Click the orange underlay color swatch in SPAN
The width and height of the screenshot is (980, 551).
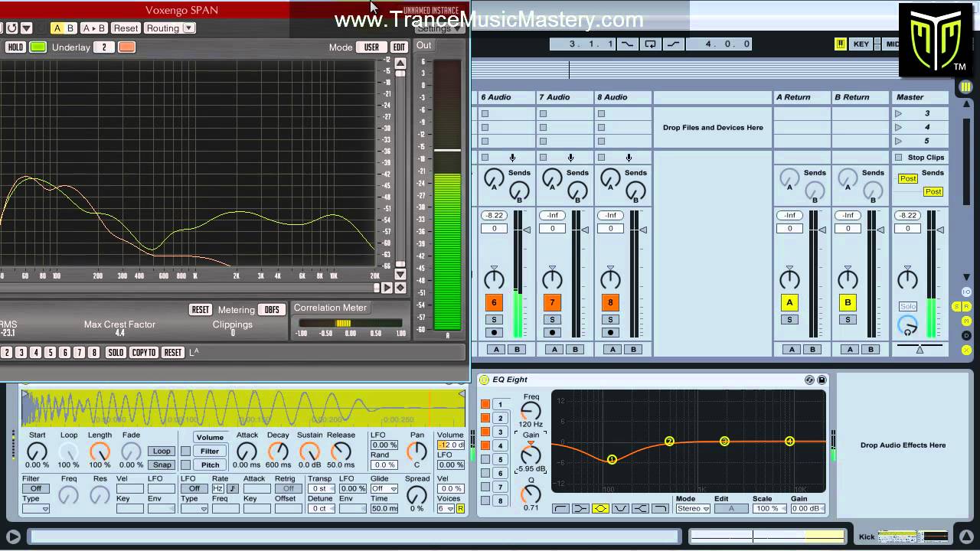126,47
